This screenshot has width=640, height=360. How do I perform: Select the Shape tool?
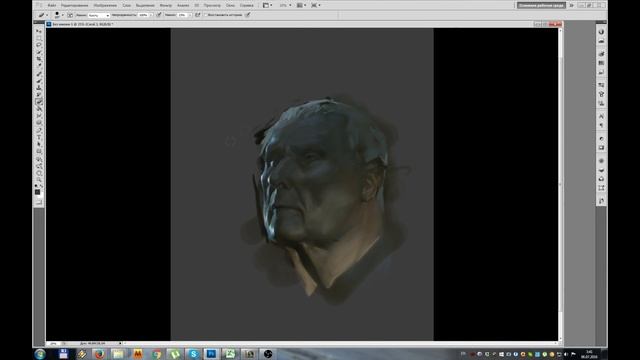pos(39,151)
